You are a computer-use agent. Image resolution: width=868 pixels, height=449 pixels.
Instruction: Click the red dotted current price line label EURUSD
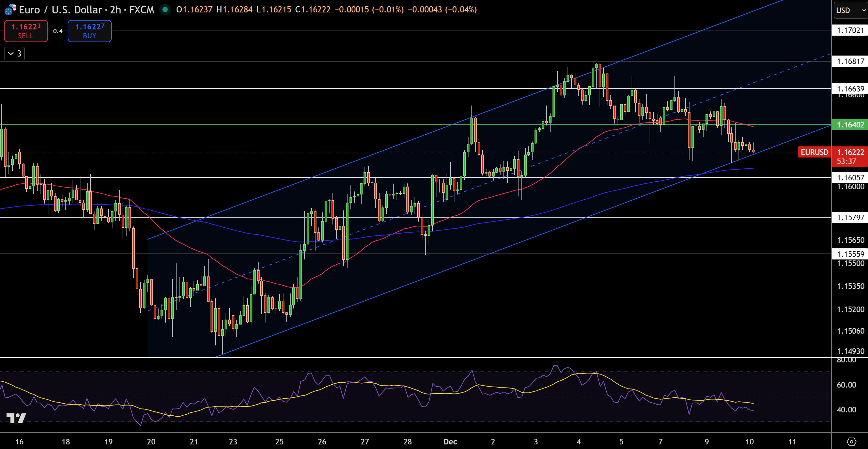tap(814, 152)
